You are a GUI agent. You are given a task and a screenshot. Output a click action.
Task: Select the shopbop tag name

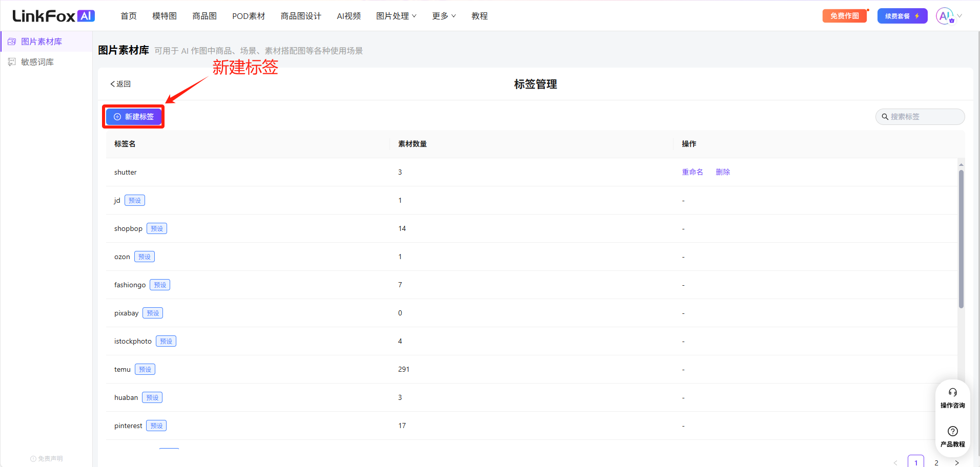click(x=128, y=228)
